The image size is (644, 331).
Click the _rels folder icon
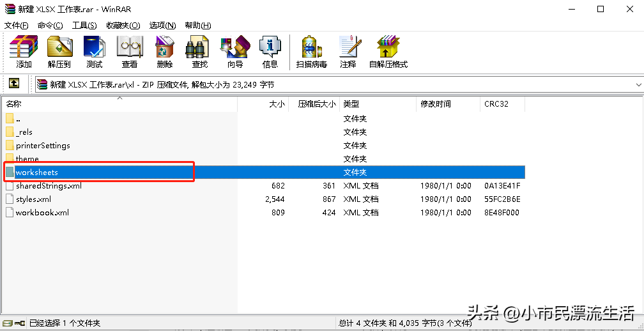(10, 132)
